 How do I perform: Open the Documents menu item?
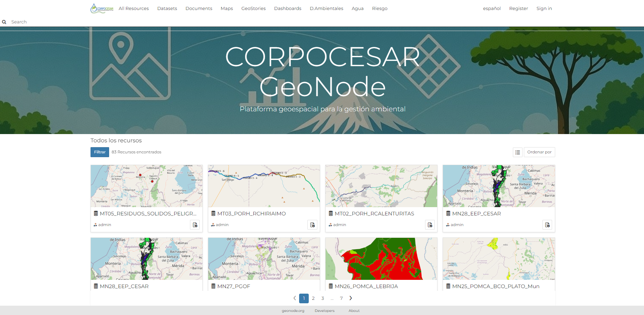[199, 8]
